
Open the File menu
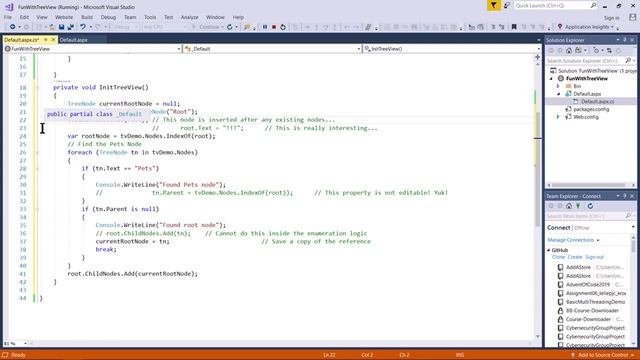coord(8,17)
